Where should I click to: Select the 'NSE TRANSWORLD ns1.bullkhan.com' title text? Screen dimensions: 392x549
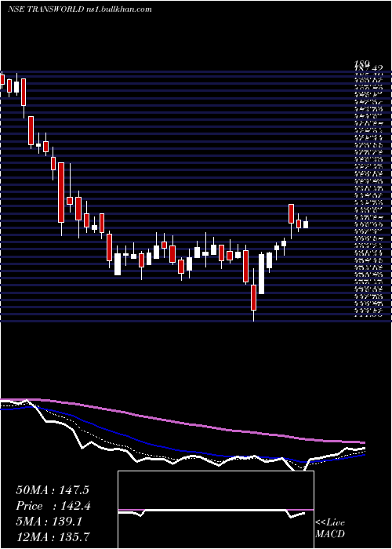click(80, 9)
